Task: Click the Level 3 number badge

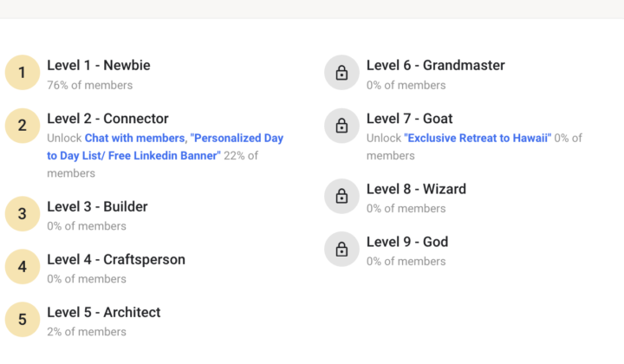Action: click(x=23, y=214)
